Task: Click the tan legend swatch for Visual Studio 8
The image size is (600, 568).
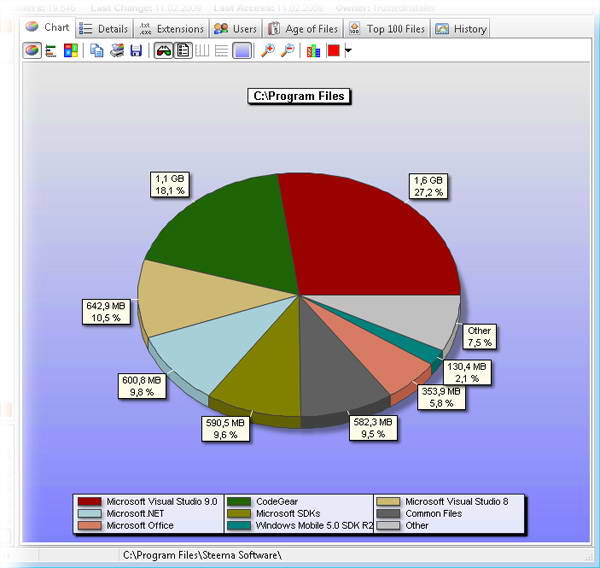Action: 388,501
